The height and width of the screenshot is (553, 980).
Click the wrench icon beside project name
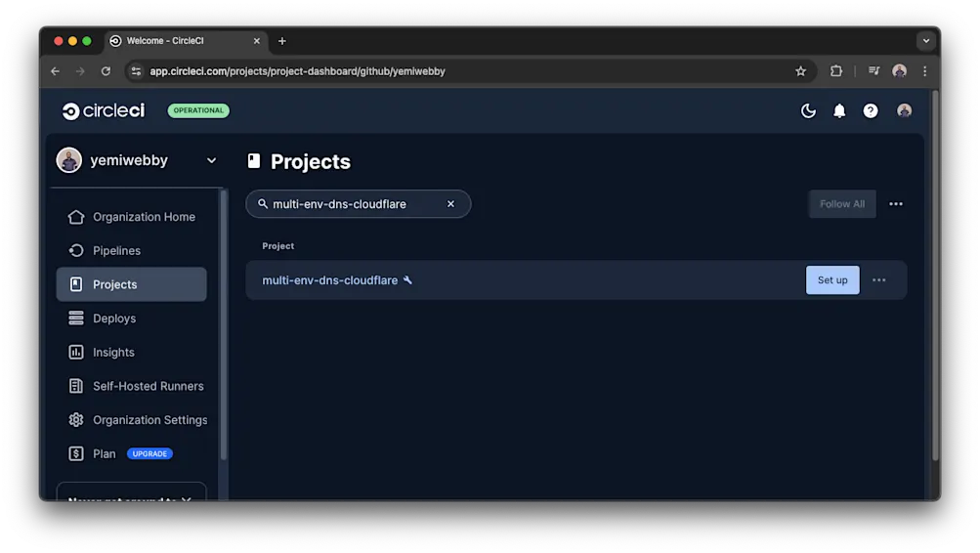click(407, 280)
